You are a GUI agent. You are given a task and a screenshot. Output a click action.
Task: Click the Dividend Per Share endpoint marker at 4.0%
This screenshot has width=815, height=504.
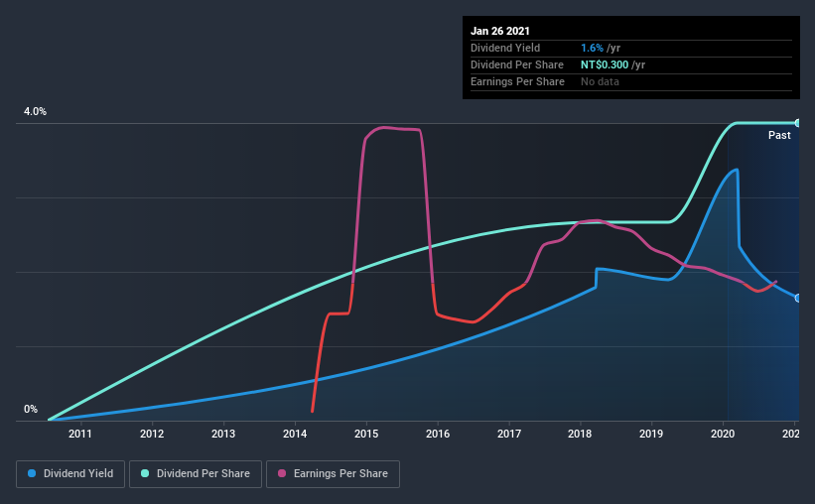(x=797, y=123)
